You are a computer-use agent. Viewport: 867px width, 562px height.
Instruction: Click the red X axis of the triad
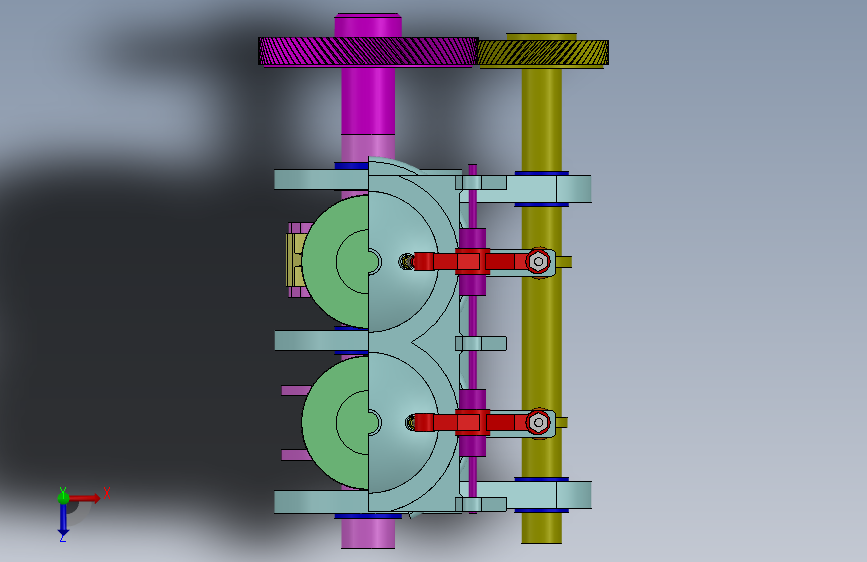[84, 498]
